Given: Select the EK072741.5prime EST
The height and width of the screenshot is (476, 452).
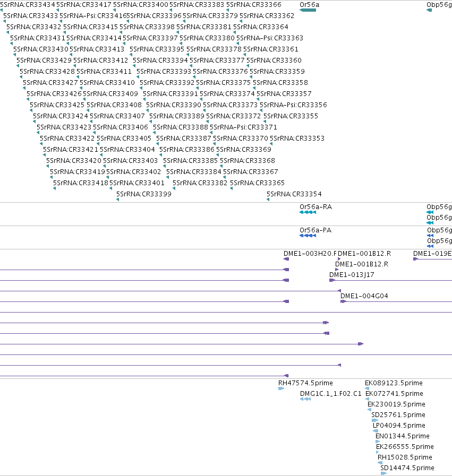Looking at the screenshot, I should (x=394, y=394).
